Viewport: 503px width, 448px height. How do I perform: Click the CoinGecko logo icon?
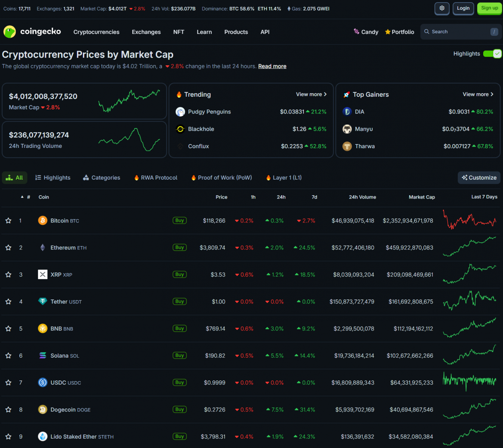pyautogui.click(x=10, y=32)
